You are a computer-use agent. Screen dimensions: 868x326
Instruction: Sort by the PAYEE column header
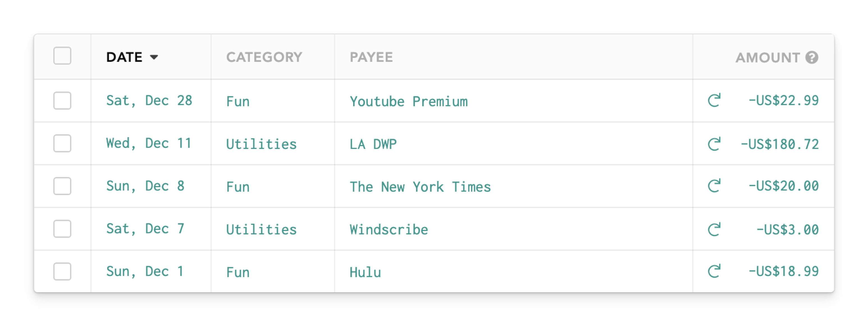(371, 57)
